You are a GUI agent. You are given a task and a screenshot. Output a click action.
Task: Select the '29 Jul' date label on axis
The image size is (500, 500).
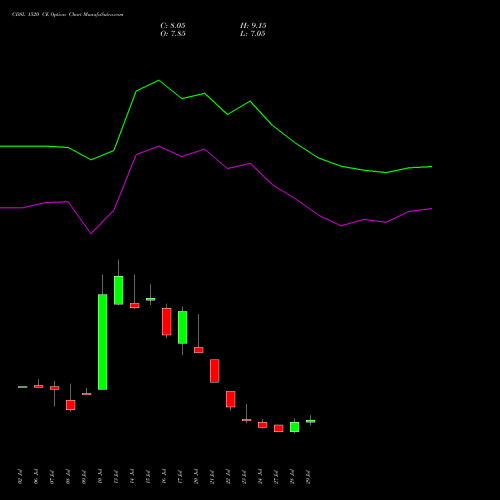[308, 477]
